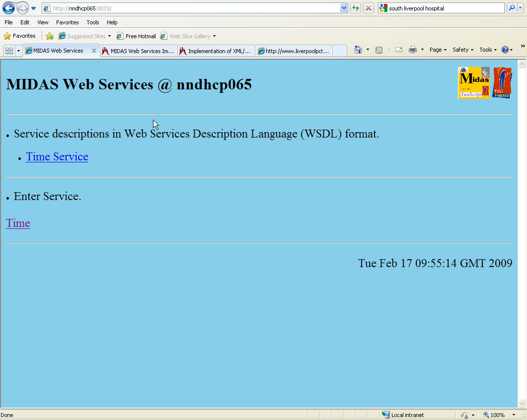The width and height of the screenshot is (527, 420).
Task: Click the Midas SunScript logo image
Action: (473, 83)
